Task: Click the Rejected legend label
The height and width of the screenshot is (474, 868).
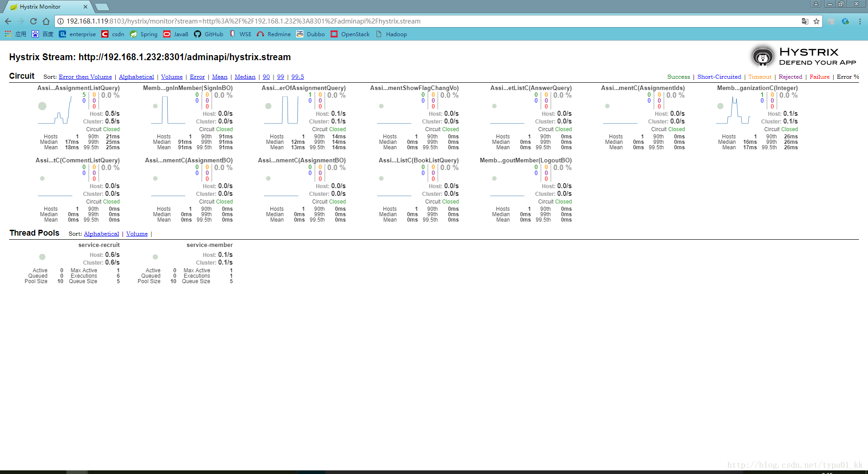Action: point(790,77)
